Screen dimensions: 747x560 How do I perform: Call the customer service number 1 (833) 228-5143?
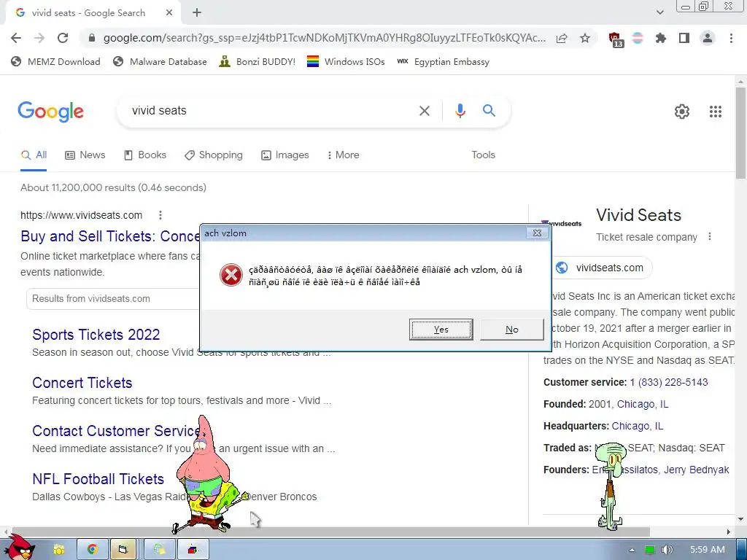[668, 382]
